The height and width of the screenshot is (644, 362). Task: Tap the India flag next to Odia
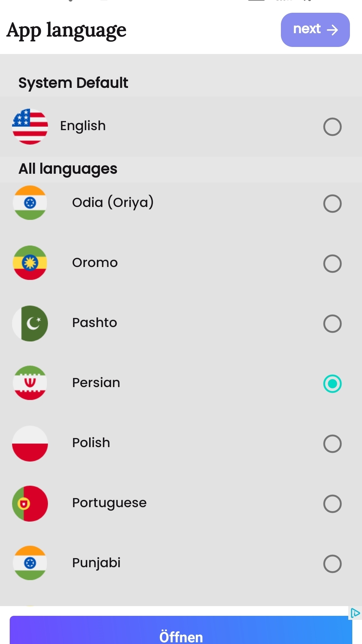(30, 203)
